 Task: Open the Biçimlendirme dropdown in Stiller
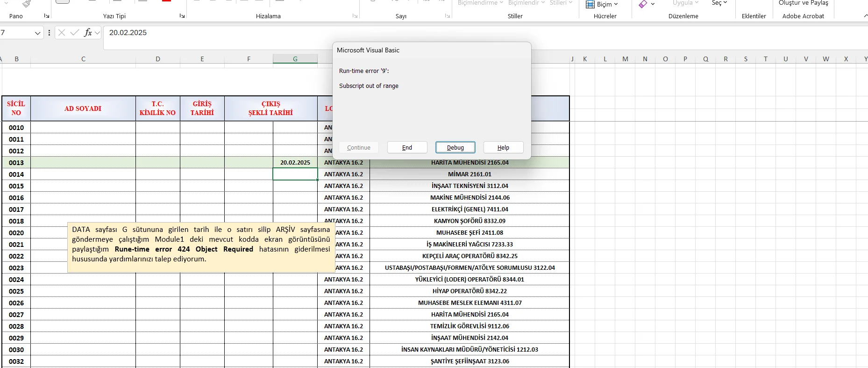click(480, 3)
